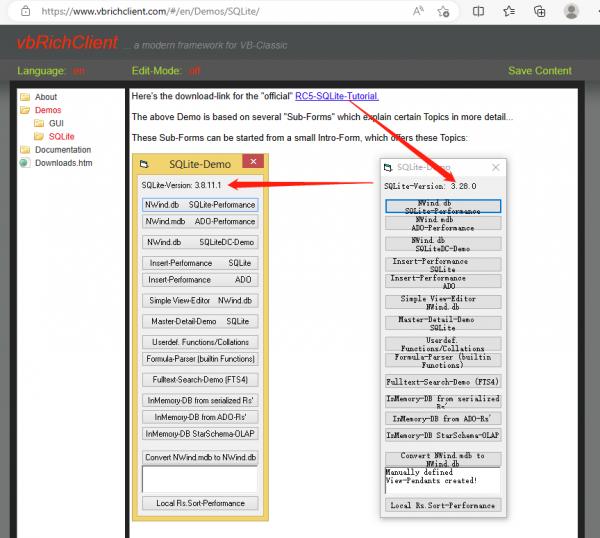This screenshot has width=600, height=538.
Task: Click Local Rs.Sort-Performance in white window
Action: (443, 505)
